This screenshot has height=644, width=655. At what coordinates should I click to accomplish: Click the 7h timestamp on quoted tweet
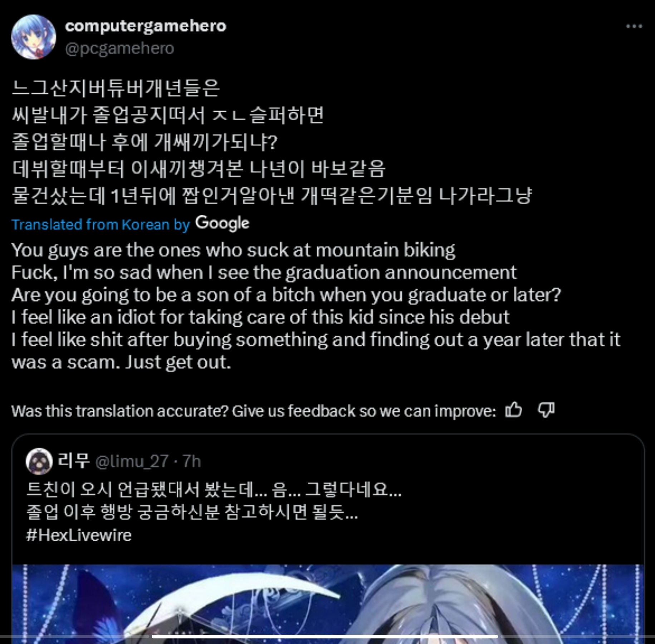pyautogui.click(x=191, y=461)
